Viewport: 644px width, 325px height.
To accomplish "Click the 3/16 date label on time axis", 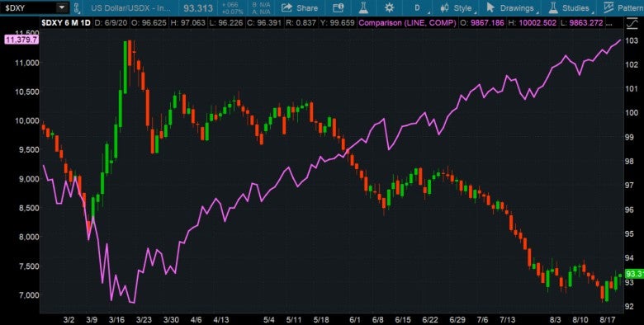I will pos(116,320).
